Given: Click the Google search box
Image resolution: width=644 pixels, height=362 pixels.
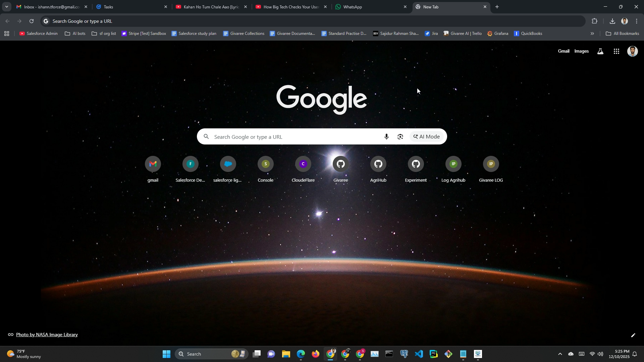Looking at the screenshot, I should point(295,137).
